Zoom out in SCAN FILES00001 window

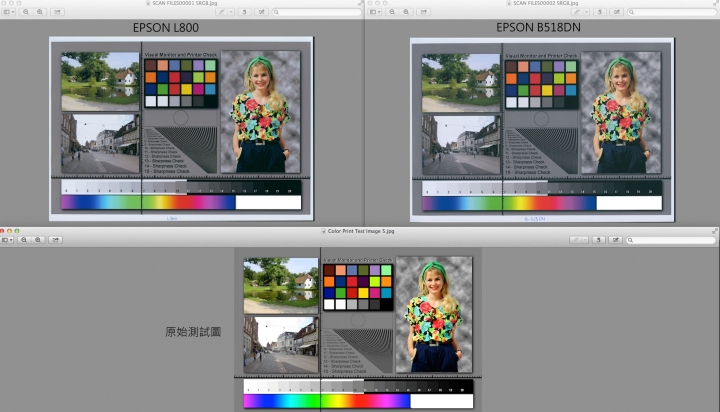point(26,12)
